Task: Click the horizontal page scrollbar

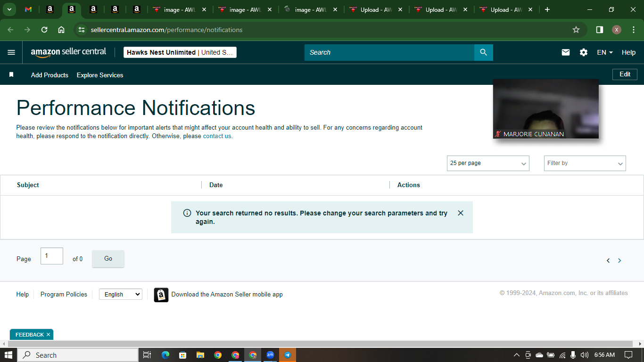Action: click(x=320, y=344)
